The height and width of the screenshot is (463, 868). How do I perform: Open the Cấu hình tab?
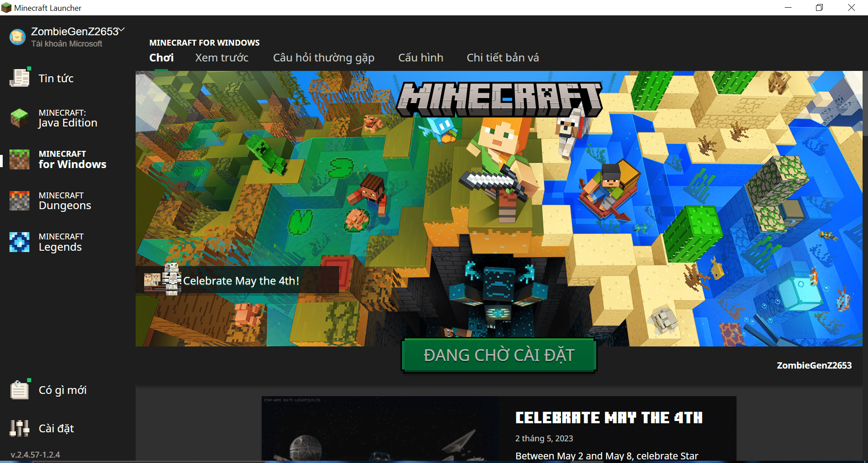pos(420,58)
